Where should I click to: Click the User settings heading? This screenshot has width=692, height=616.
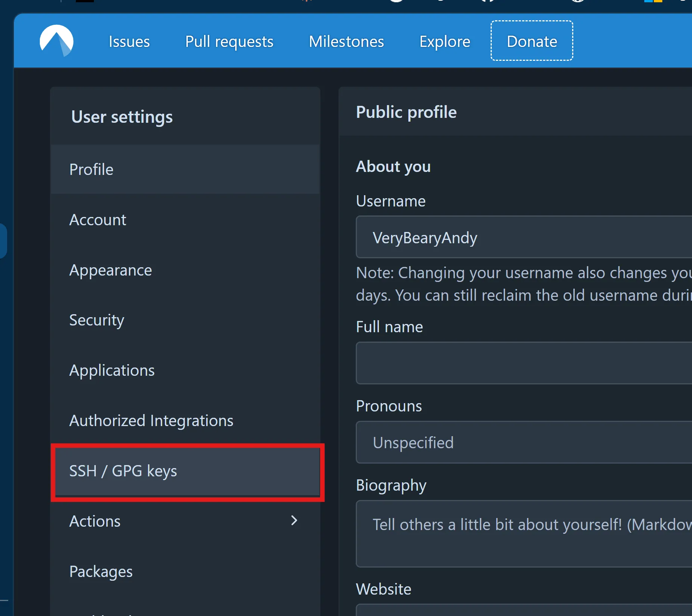[122, 117]
